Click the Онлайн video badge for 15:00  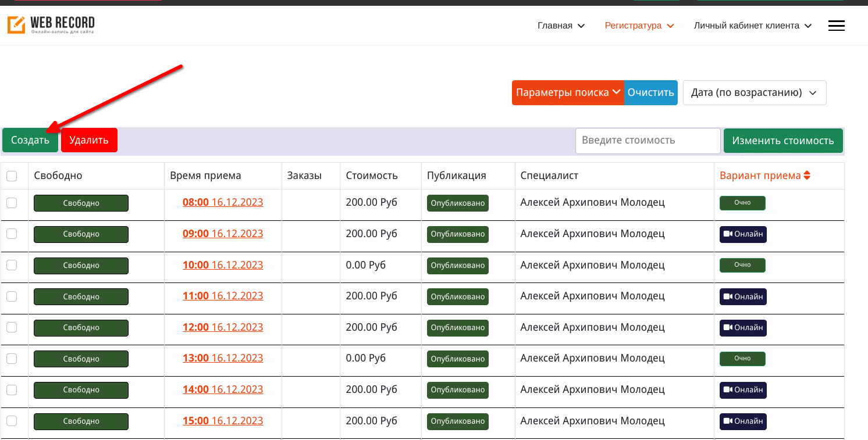tap(743, 421)
